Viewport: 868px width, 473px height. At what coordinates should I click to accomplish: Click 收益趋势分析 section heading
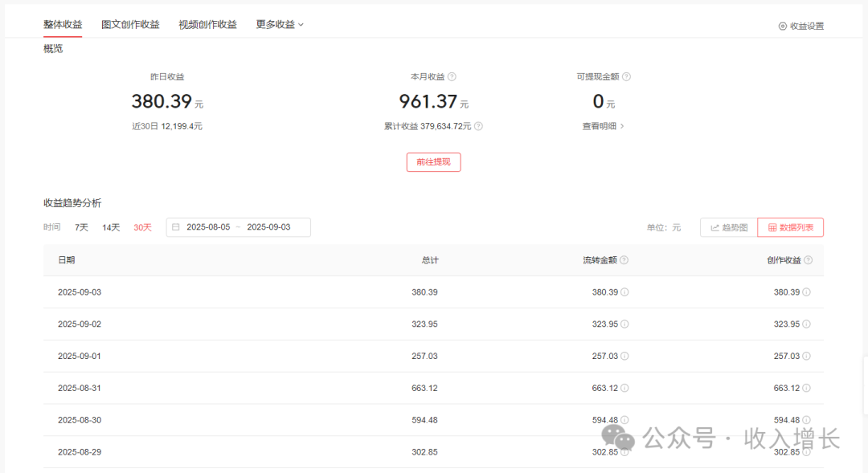72,203
